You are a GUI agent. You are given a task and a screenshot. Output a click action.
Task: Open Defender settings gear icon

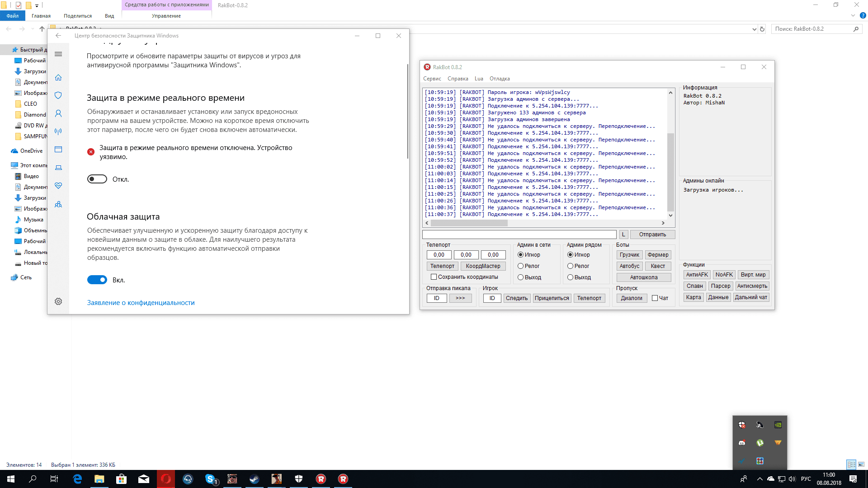(x=58, y=301)
